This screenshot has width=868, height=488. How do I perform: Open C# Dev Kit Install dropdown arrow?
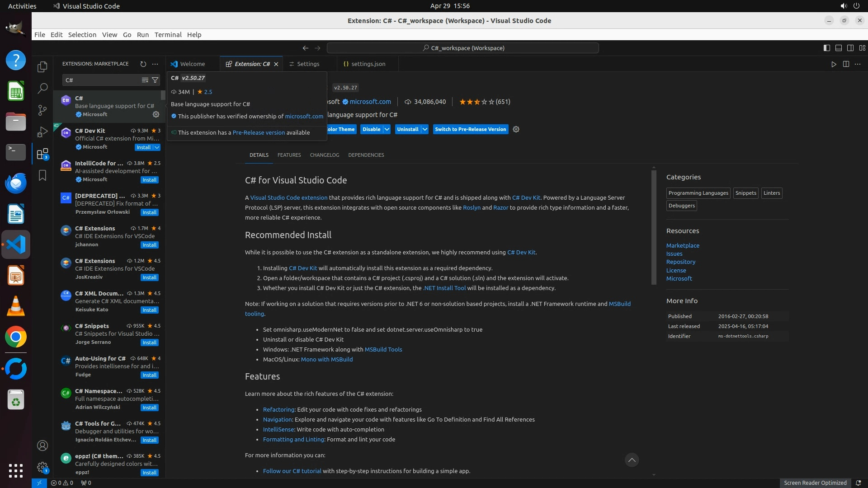coord(157,147)
